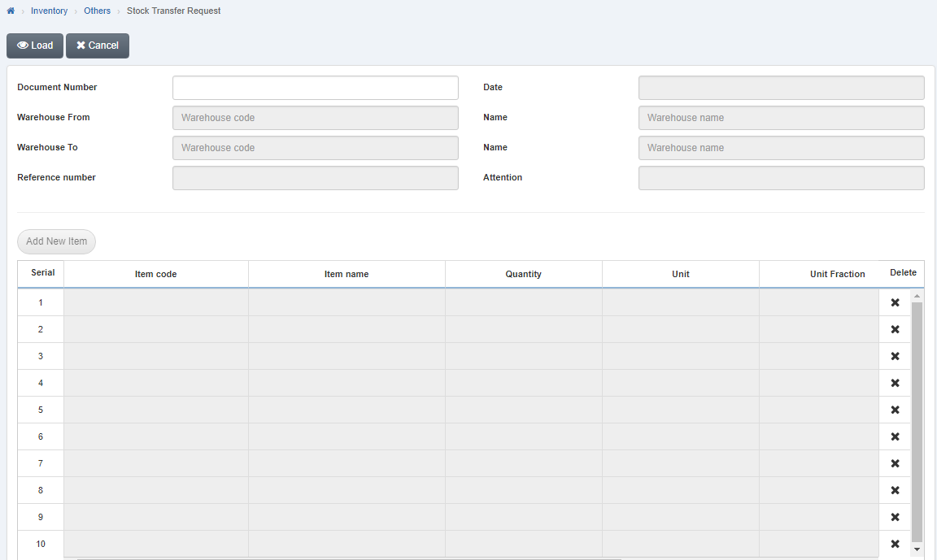Click the Warehouse From code field

pyautogui.click(x=315, y=117)
